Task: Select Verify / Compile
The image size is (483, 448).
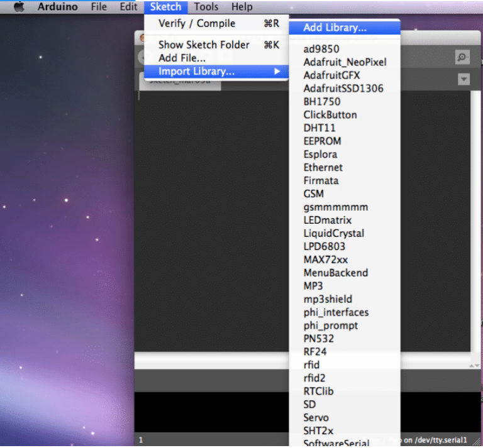Action: 197,24
